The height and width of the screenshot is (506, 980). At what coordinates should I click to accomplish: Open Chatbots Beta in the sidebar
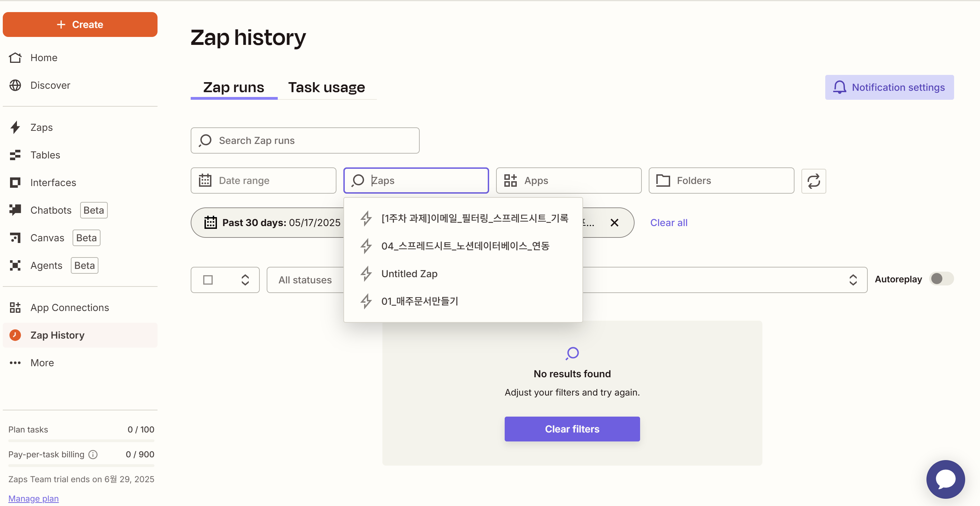[x=80, y=210]
